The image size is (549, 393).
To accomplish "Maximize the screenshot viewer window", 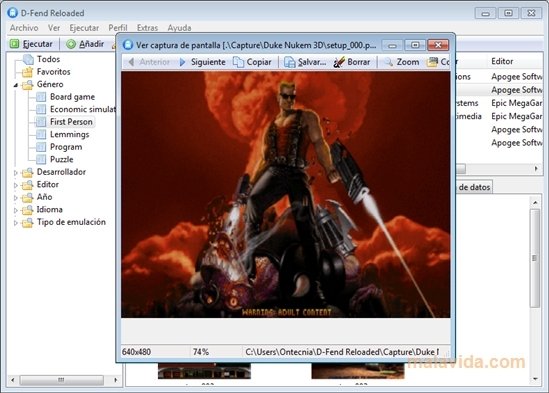I will (x=415, y=45).
